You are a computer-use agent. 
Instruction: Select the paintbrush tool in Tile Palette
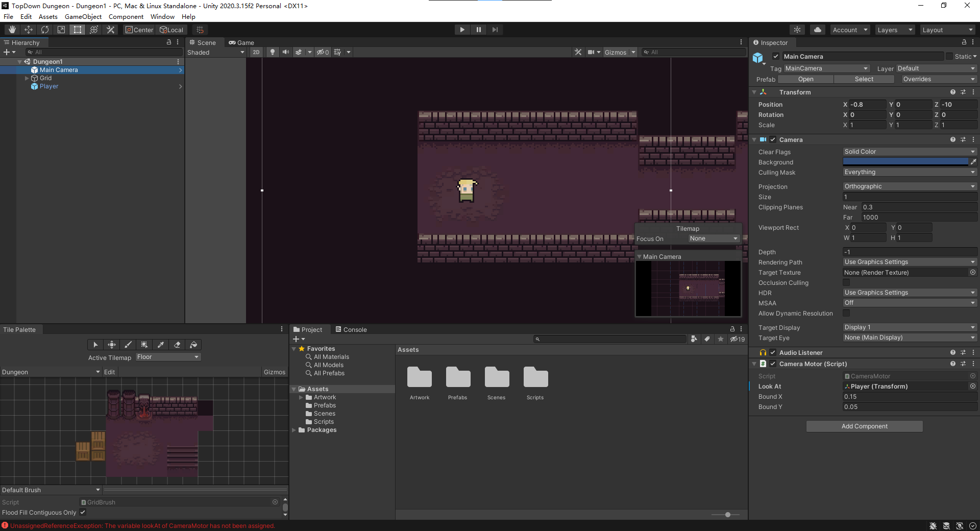click(x=128, y=345)
